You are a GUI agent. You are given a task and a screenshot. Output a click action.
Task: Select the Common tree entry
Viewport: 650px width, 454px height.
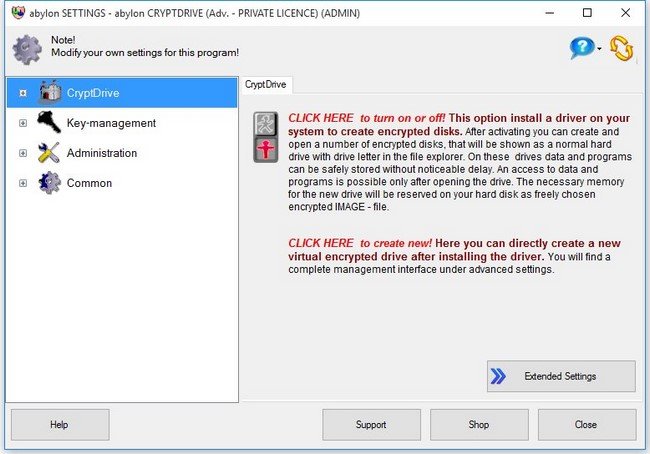[x=89, y=183]
